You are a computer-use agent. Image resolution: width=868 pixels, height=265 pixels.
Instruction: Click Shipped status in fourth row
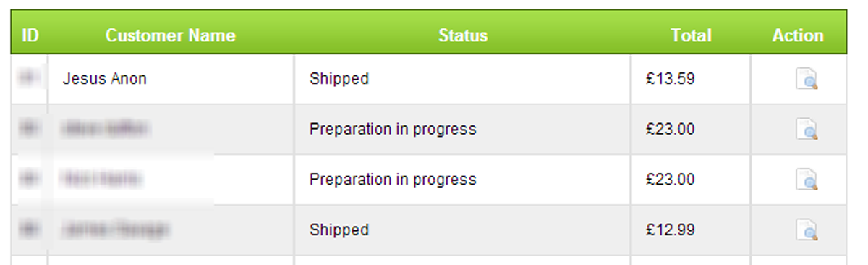(x=339, y=230)
